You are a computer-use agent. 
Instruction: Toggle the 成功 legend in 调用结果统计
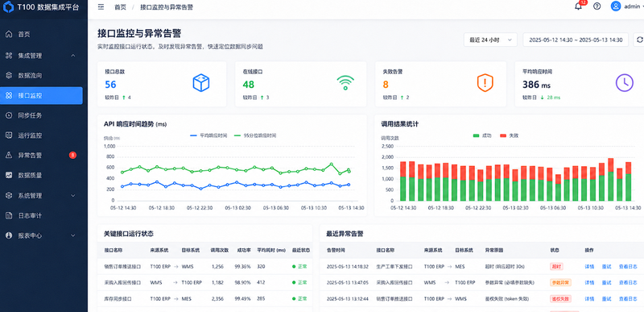click(x=482, y=135)
